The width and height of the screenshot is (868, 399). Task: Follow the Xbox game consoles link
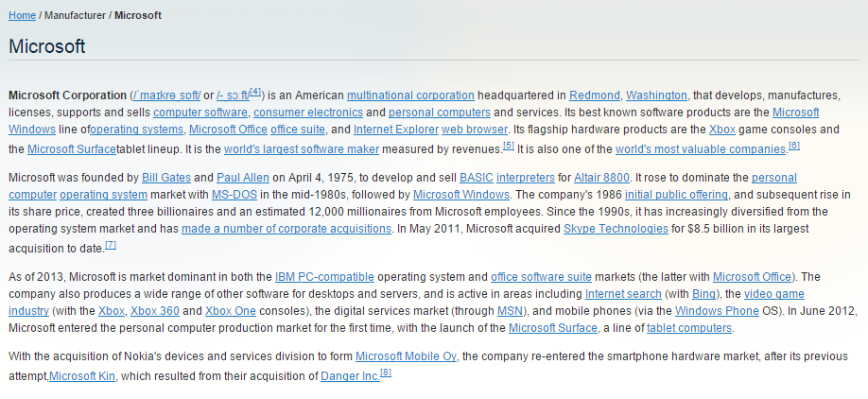(x=722, y=130)
